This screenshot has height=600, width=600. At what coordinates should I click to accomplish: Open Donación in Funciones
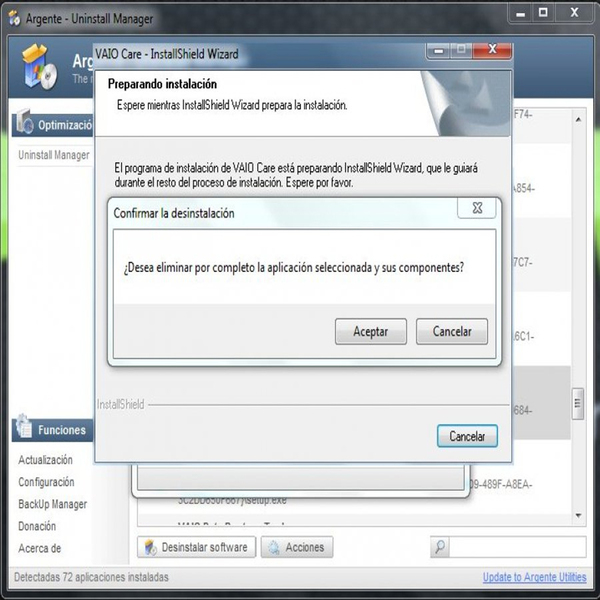coord(37,527)
